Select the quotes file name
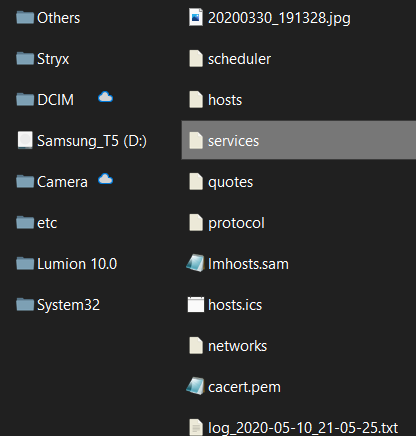Image resolution: width=416 pixels, height=436 pixels. pyautogui.click(x=231, y=183)
